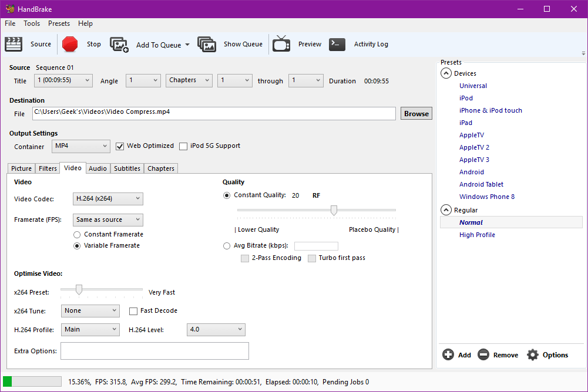588x392 pixels.
Task: Open the Tools menu
Action: pos(32,23)
